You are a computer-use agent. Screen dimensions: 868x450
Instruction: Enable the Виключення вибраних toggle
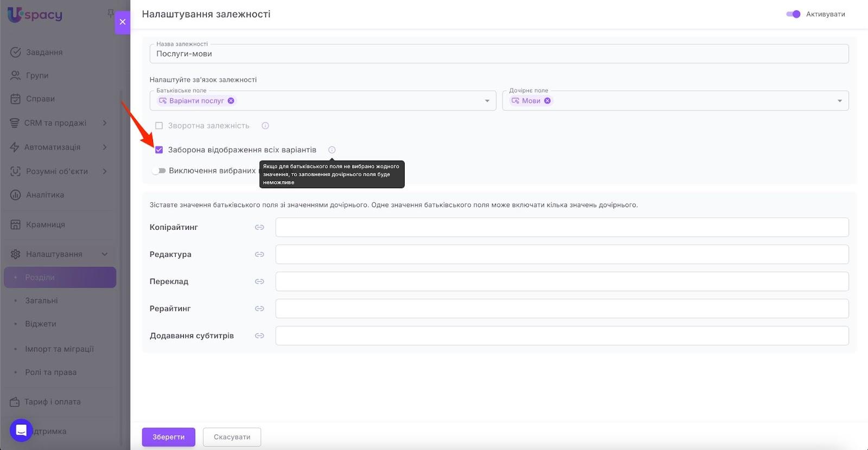(159, 171)
